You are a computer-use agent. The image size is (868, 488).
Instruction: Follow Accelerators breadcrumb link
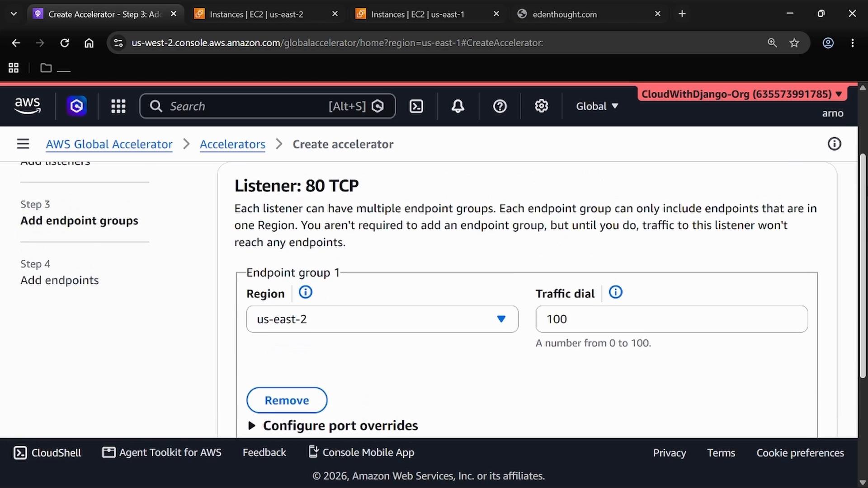pyautogui.click(x=232, y=144)
